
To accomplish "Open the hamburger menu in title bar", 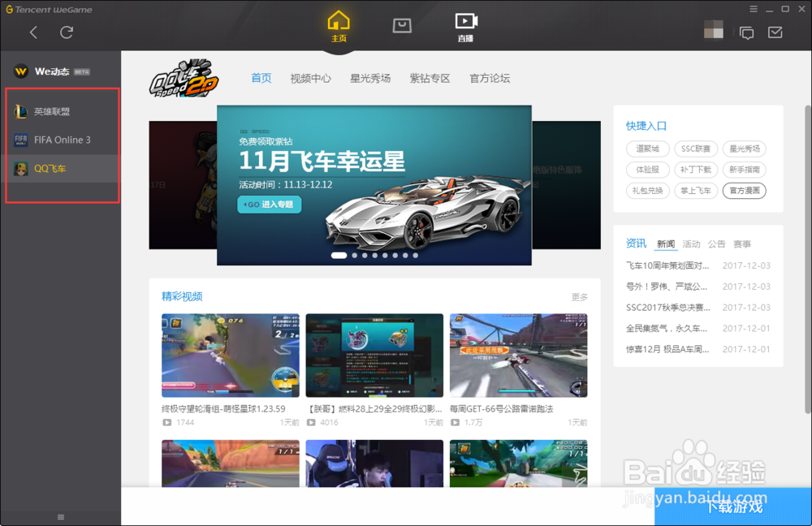I will (x=754, y=9).
